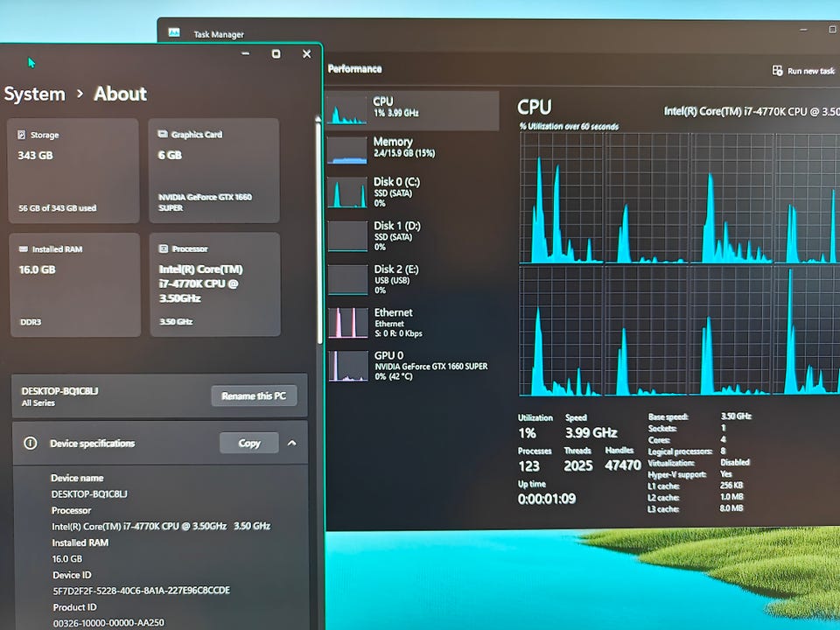
Task: Click the Logical processors value 8
Action: click(x=723, y=451)
